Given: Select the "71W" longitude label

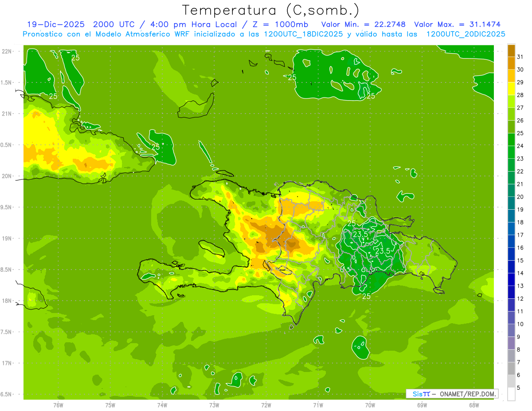Looking at the screenshot, I should point(318,405).
